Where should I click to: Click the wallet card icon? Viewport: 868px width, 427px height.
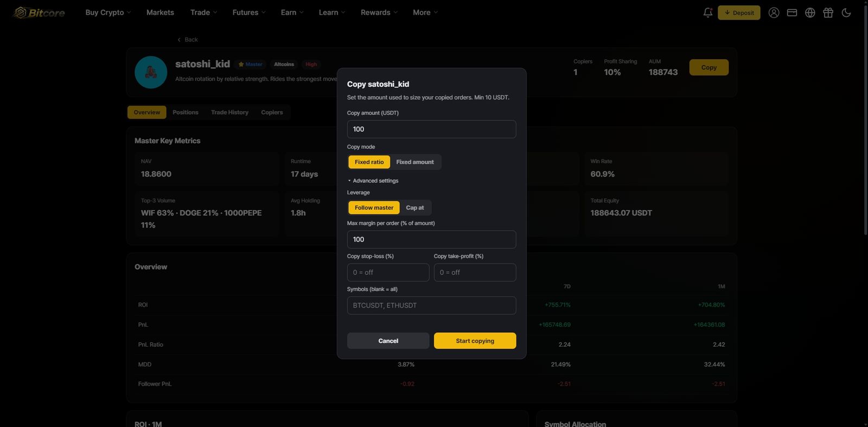[x=792, y=12]
